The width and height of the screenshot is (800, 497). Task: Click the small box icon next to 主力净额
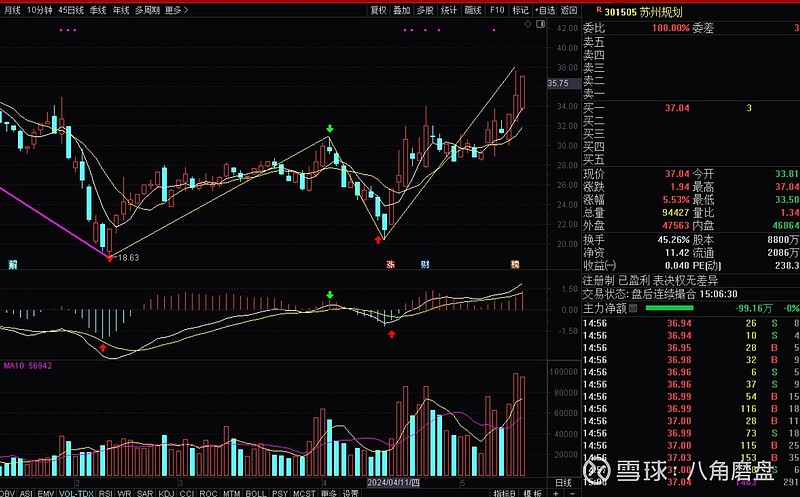click(633, 308)
